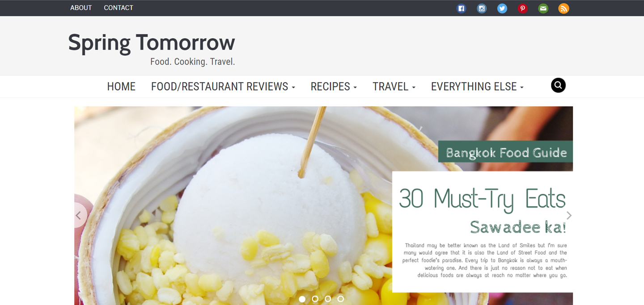Visit the Twitter profile icon
644x305 pixels.
pos(502,8)
